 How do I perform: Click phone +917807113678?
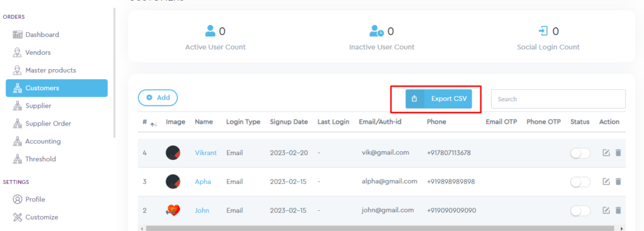[449, 153]
